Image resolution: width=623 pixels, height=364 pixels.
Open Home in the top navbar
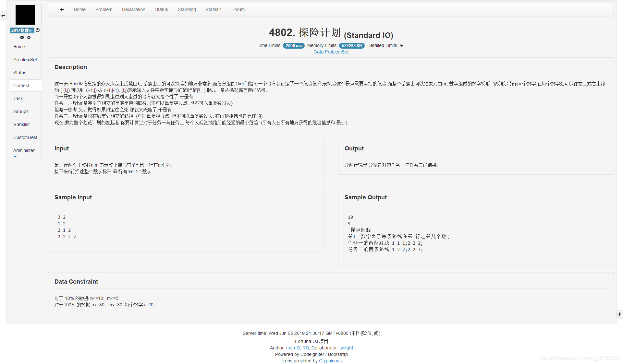pyautogui.click(x=80, y=9)
